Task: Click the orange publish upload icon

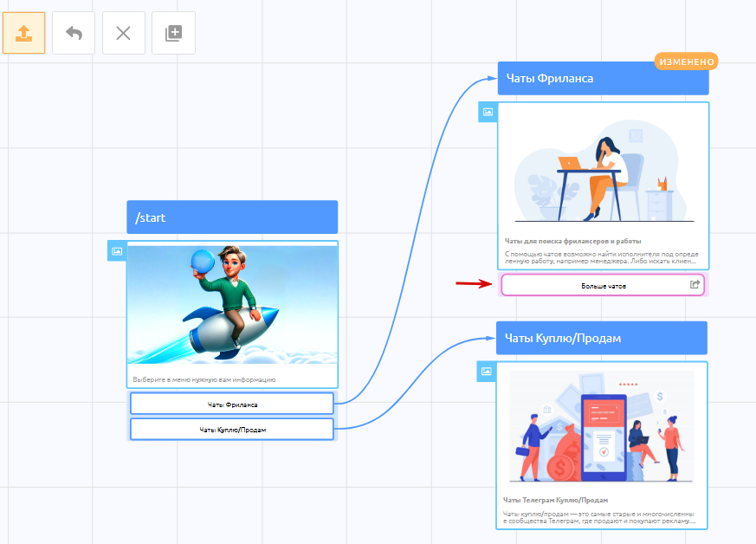Action: 23,33
